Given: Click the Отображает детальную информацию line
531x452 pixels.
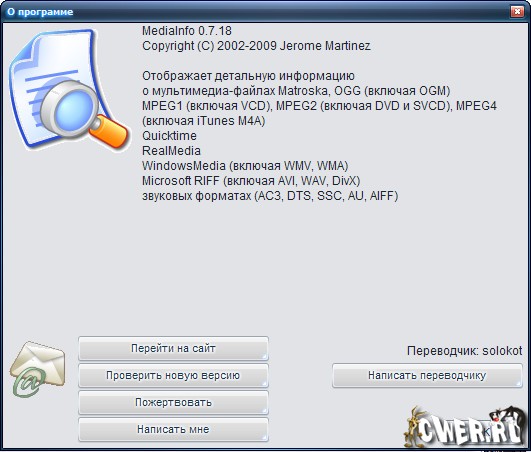Looking at the screenshot, I should pyautogui.click(x=248, y=76).
